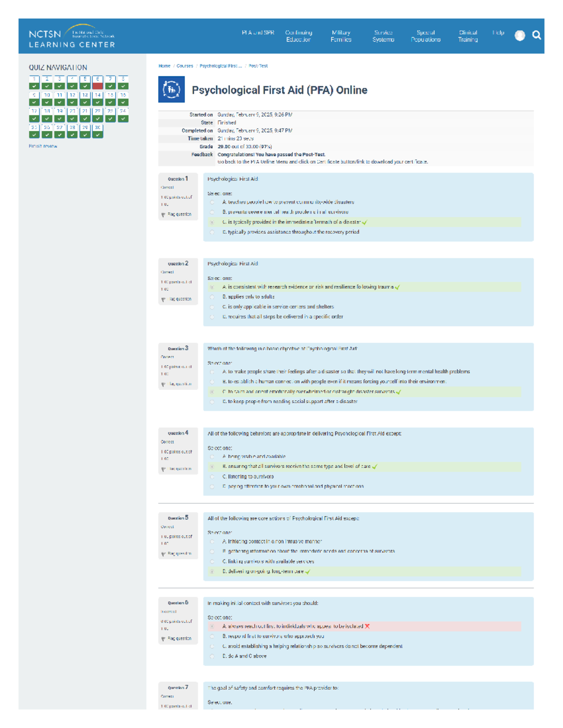Open the PFA and SPR menu
The image size is (563, 728).
click(x=258, y=33)
